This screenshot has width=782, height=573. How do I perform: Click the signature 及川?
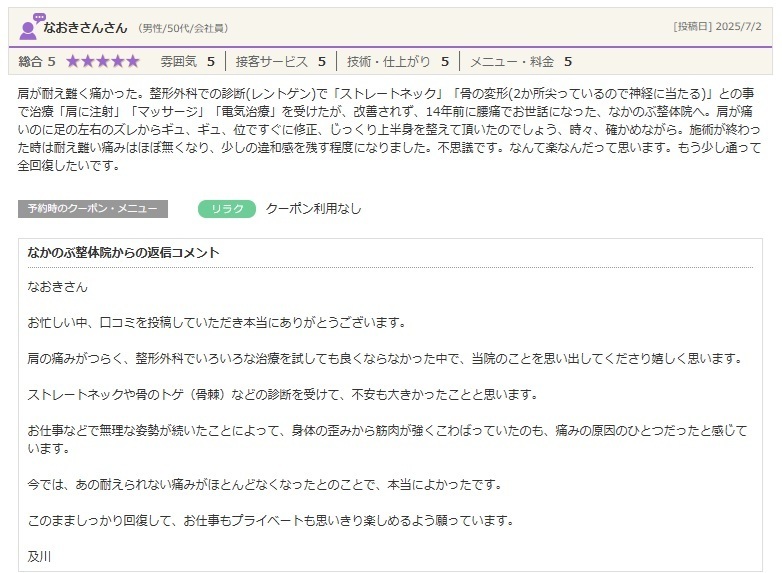39,556
